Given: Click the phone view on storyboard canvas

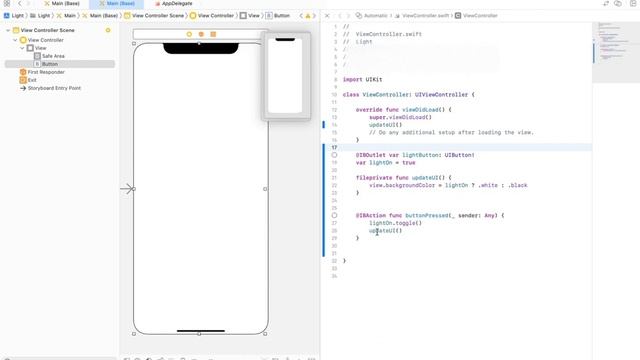Looking at the screenshot, I should [x=200, y=189].
